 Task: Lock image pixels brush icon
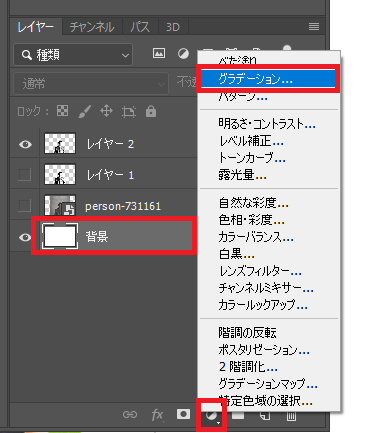tap(84, 111)
